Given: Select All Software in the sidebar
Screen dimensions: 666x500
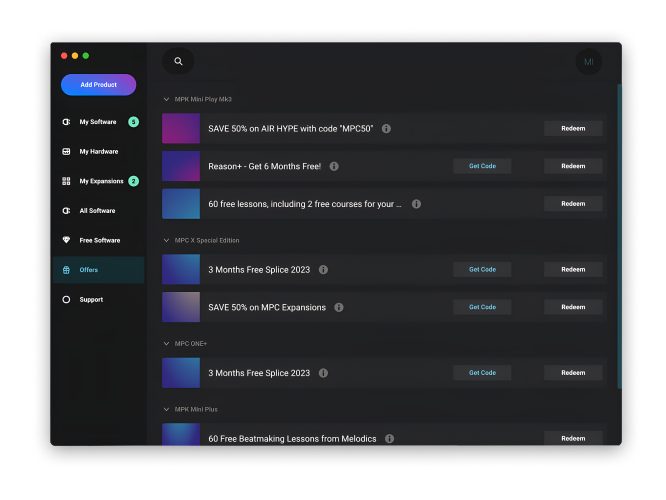Looking at the screenshot, I should click(97, 211).
